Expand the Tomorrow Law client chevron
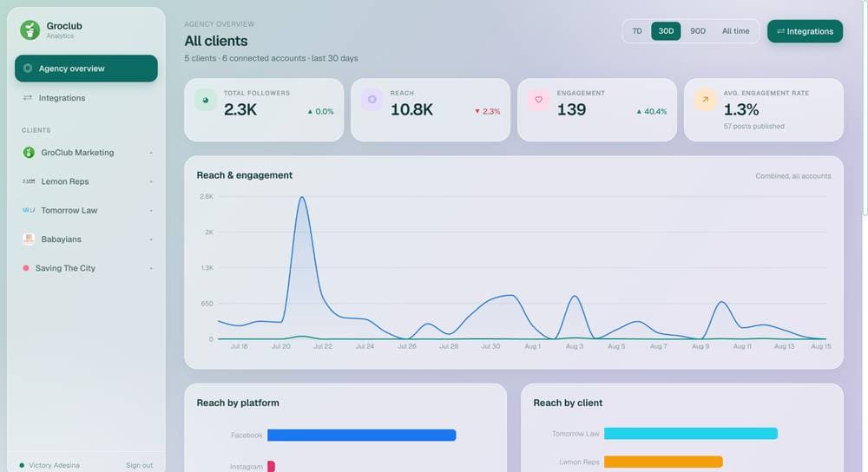The height and width of the screenshot is (472, 868). (150, 210)
